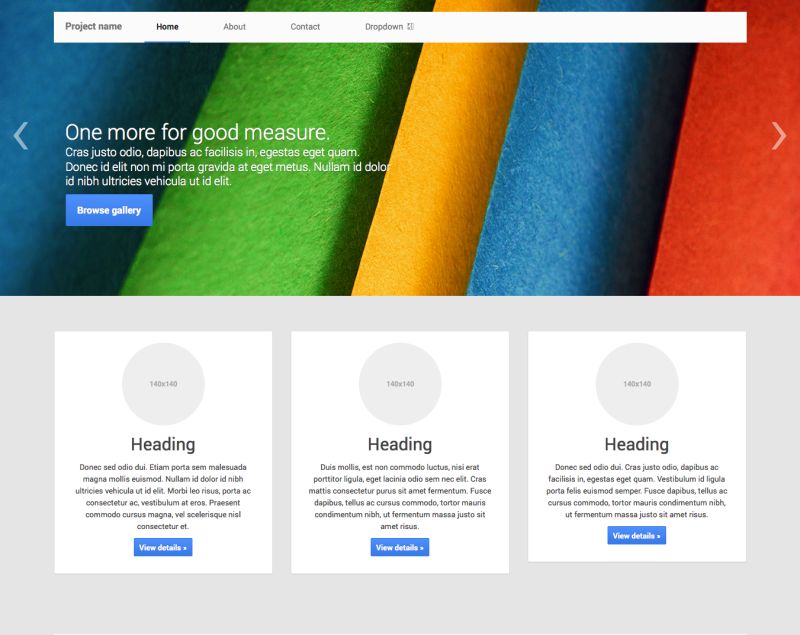Click the headline One more for good measure
The image size is (800, 635).
coord(196,132)
